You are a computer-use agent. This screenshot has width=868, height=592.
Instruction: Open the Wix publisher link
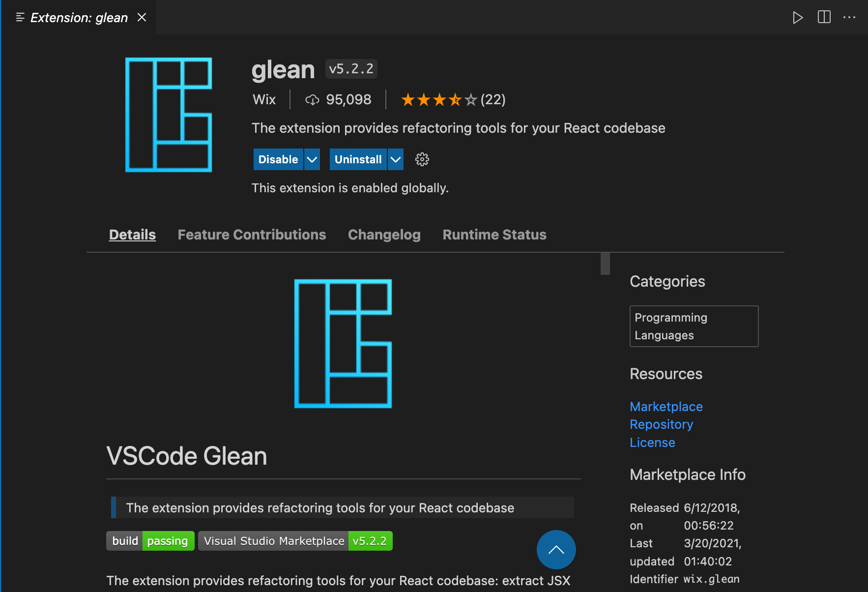tap(264, 100)
